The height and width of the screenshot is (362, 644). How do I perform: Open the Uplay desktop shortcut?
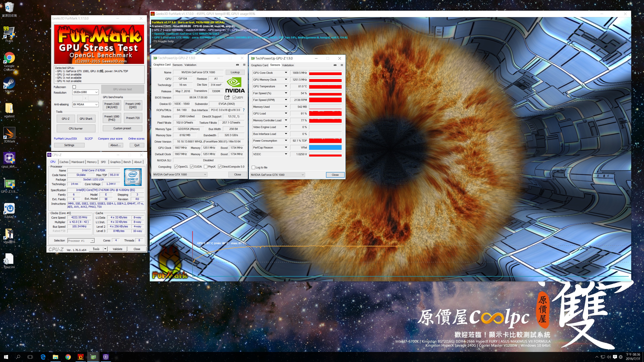pos(9,211)
